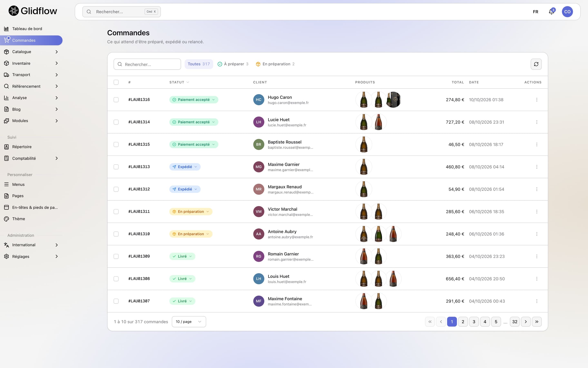Viewport: 588px width, 368px height.
Task: Switch language with FR button
Action: [536, 12]
